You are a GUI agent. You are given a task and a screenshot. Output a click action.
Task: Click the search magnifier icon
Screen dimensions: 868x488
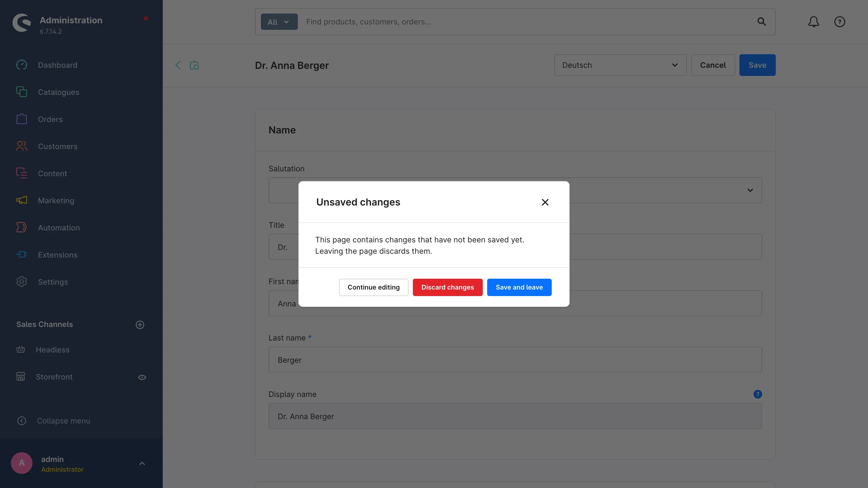(x=761, y=22)
